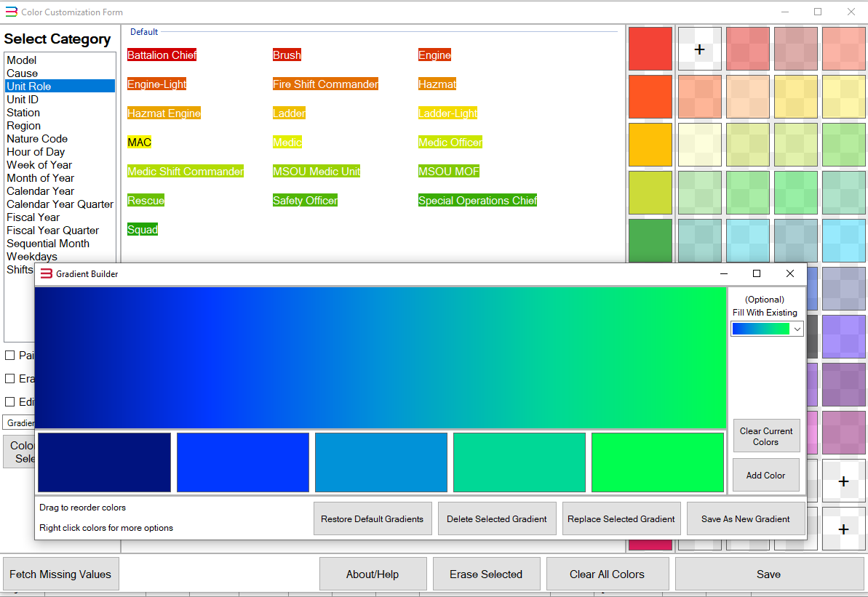The width and height of the screenshot is (868, 597).
Task: Pick the solid amber yellow palette swatch
Action: point(650,145)
